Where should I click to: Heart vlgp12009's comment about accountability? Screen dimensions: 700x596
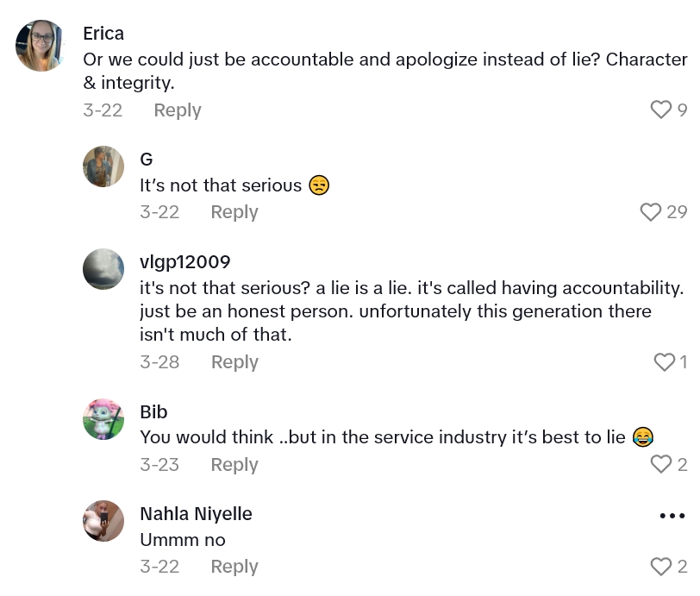[664, 362]
